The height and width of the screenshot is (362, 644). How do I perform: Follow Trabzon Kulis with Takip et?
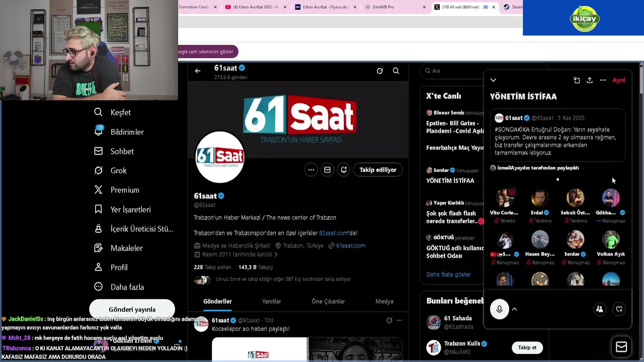click(x=527, y=347)
